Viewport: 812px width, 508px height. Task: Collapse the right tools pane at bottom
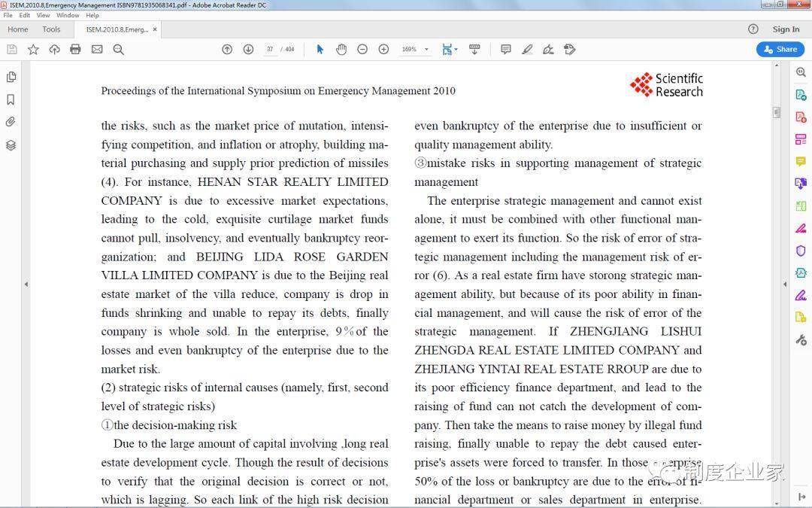pyautogui.click(x=801, y=497)
